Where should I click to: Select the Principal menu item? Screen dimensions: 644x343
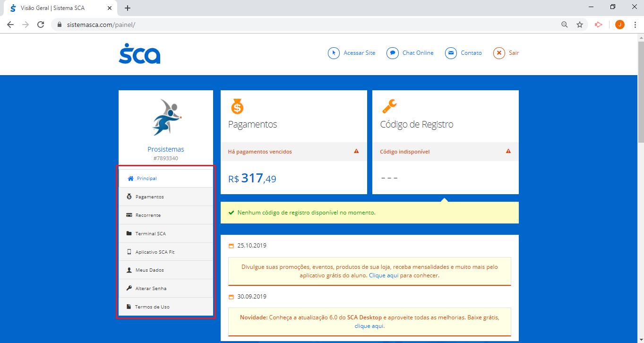click(166, 179)
